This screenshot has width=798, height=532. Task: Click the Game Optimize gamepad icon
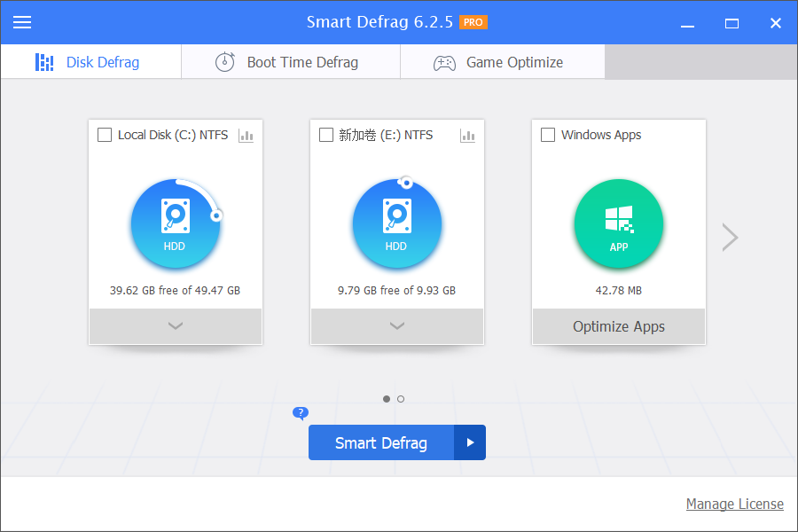point(444,63)
